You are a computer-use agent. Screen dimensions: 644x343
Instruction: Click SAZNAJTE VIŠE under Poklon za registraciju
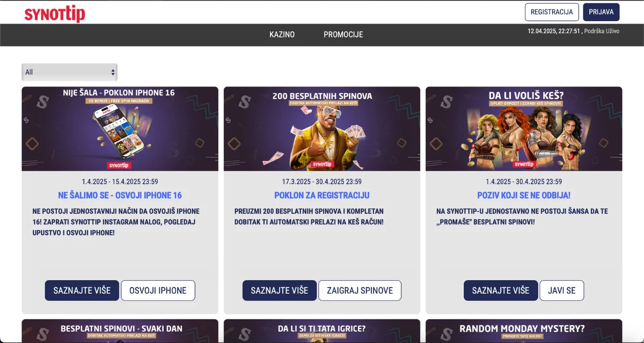(x=280, y=290)
